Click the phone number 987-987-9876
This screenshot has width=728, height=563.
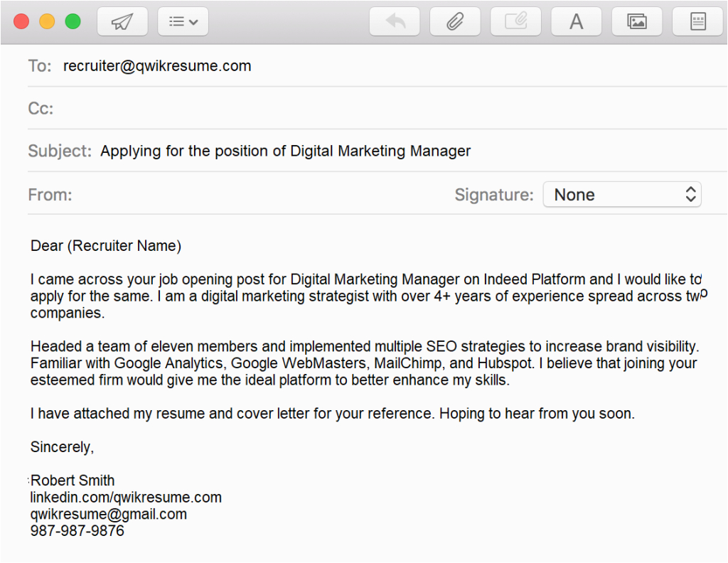click(x=77, y=530)
